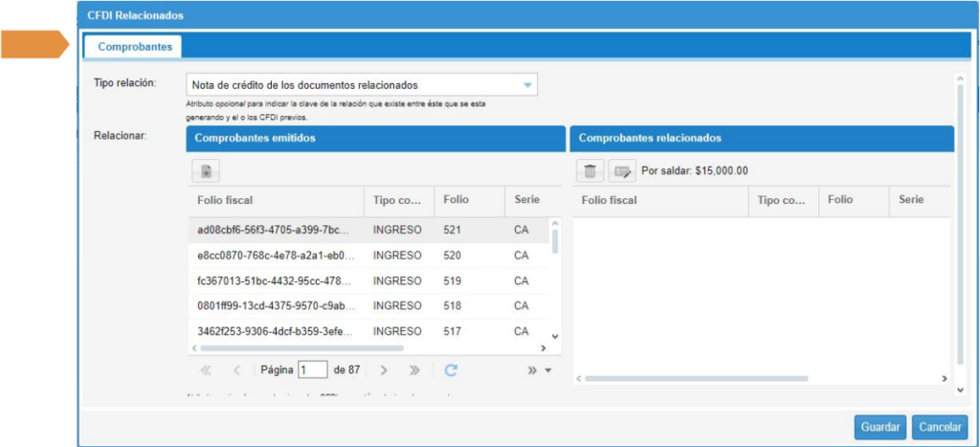
Task: Click the trash icon in Comprobantes relacionados
Action: (x=590, y=171)
